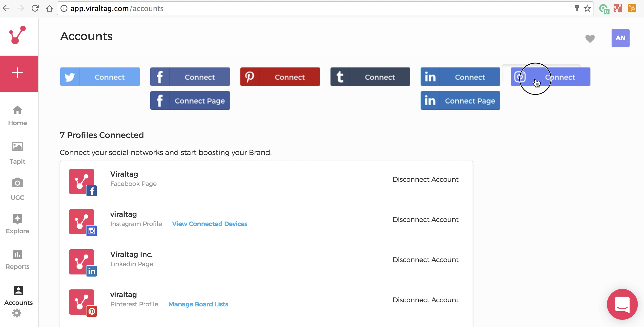Screen dimensions: 644x327
Task: Open TapIt from sidebar
Action: click(18, 153)
